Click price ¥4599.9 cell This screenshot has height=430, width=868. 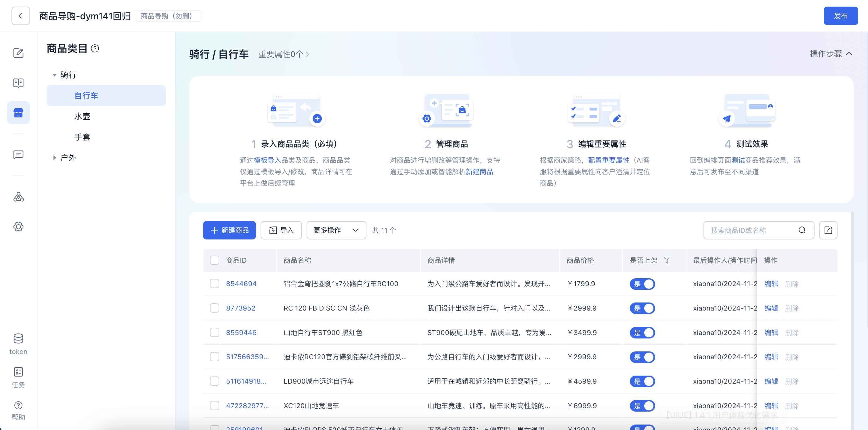(x=582, y=381)
